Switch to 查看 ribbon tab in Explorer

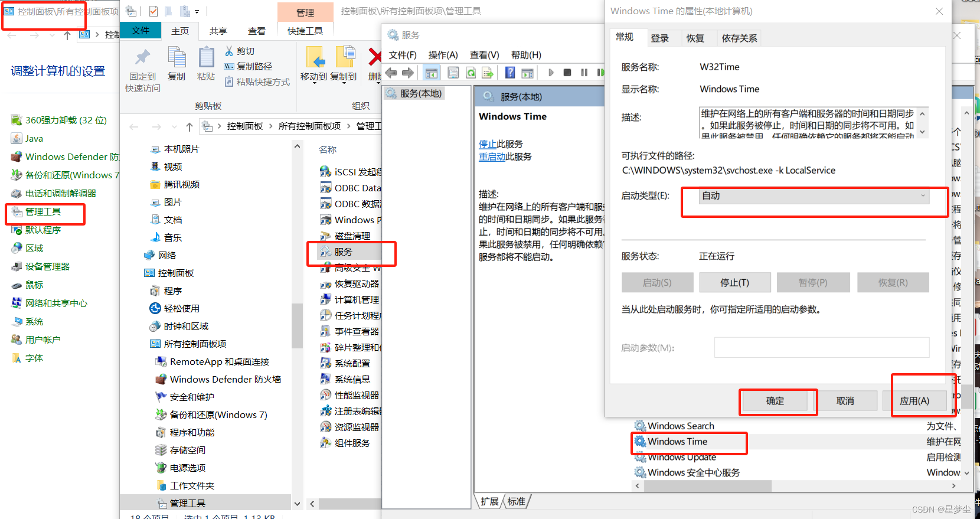click(x=257, y=31)
